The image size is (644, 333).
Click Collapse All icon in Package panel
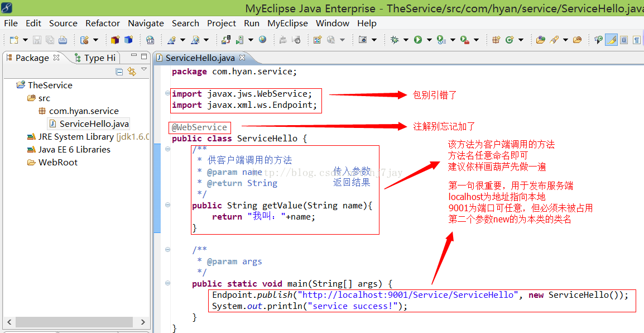point(119,72)
